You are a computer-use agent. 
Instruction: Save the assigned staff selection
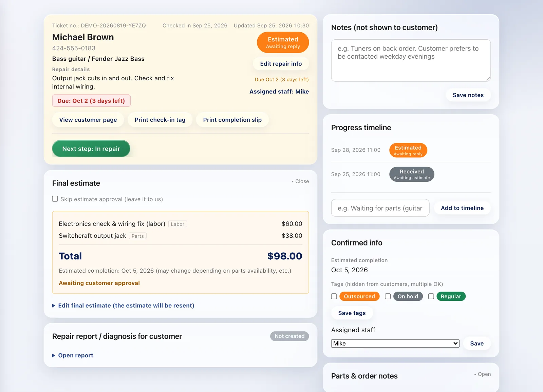click(x=477, y=344)
